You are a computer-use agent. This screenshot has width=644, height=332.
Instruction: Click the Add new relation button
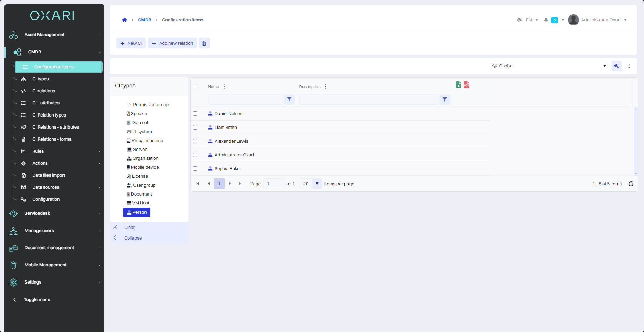tap(172, 43)
